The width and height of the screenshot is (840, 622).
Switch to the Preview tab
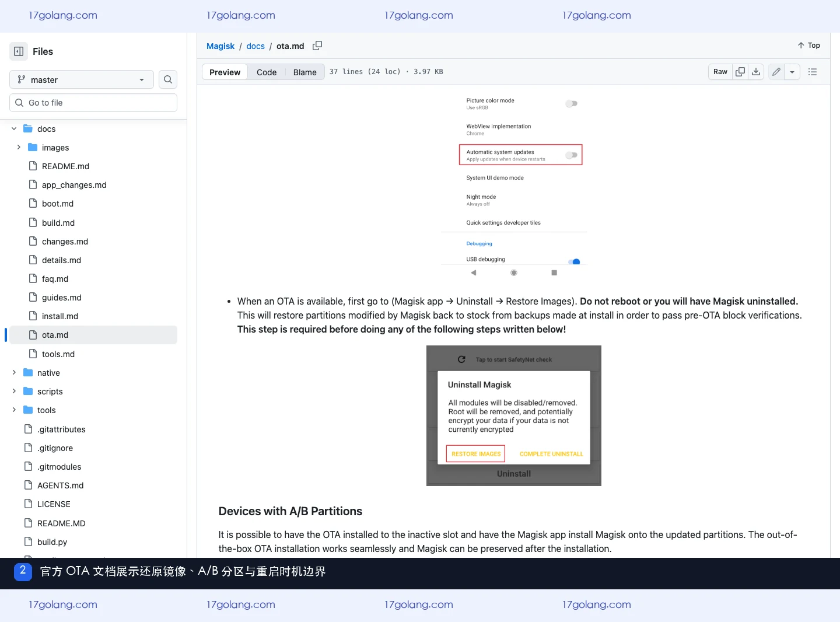coord(225,72)
